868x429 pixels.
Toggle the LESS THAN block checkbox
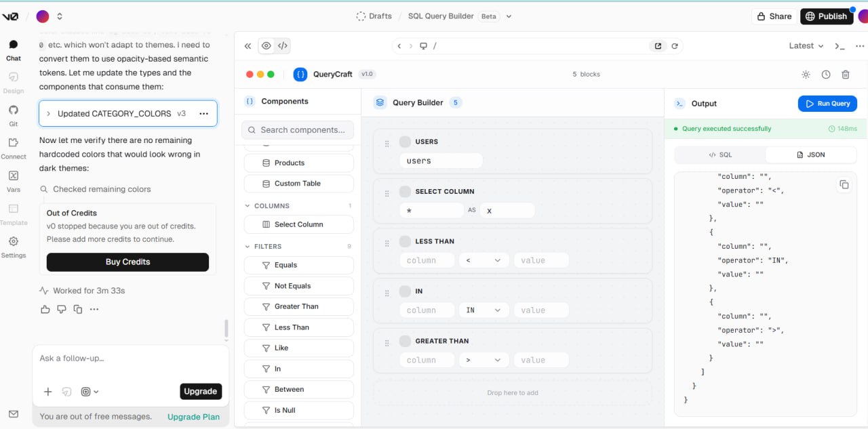click(405, 241)
